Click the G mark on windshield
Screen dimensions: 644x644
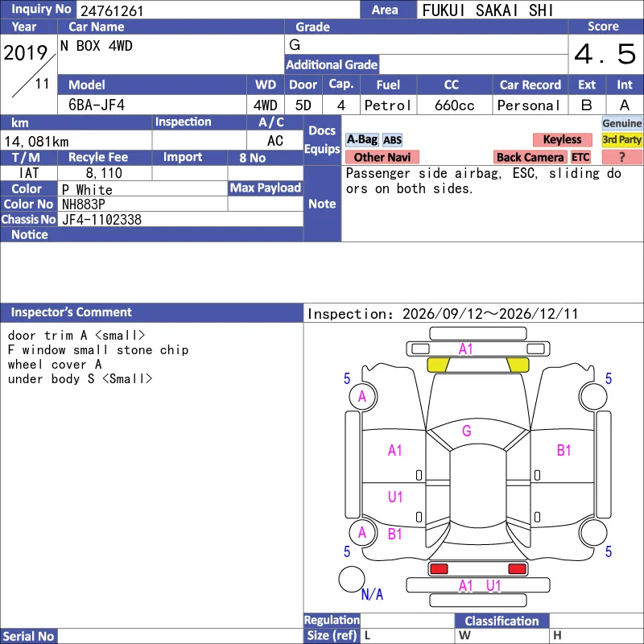[x=467, y=431]
